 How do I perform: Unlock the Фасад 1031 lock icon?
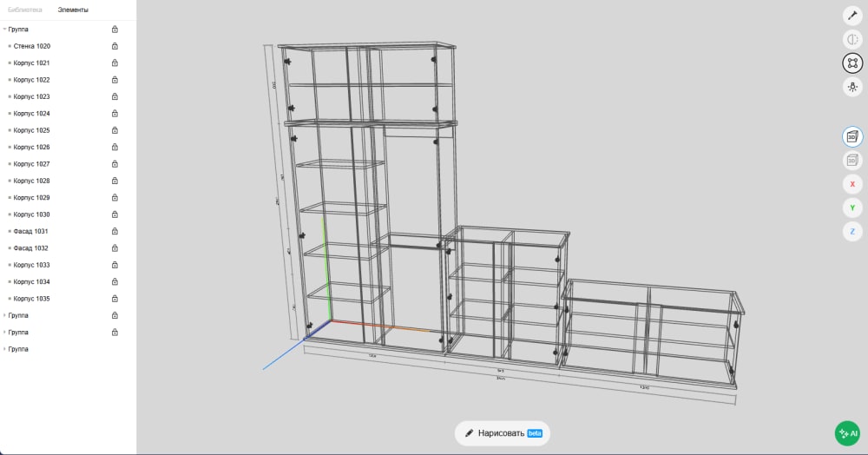click(x=115, y=231)
